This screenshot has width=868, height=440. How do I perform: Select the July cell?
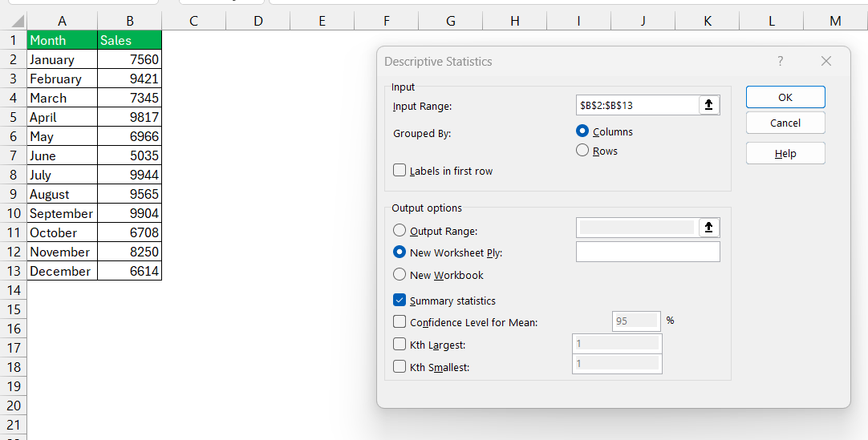(x=62, y=175)
